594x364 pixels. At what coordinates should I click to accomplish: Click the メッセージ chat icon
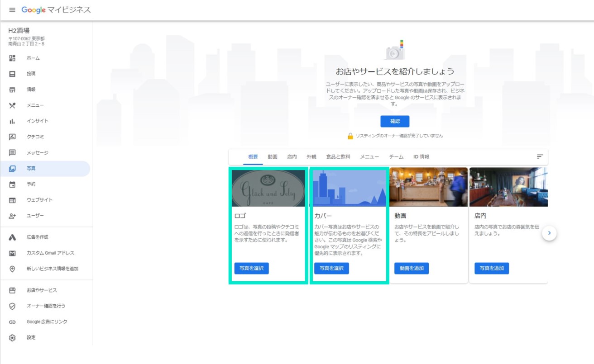12,153
